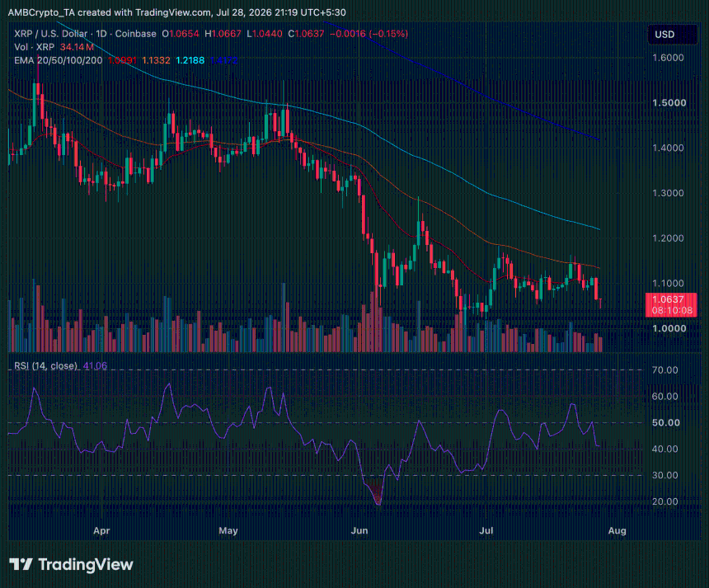Click the 1.2000 price axis label
709x588 pixels.
point(668,238)
